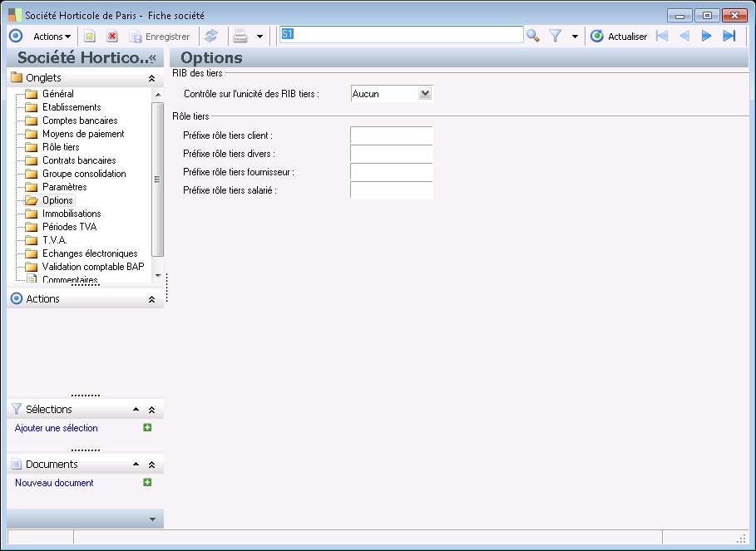Click circular application icon left of Actions
756x551 pixels.
[16, 36]
